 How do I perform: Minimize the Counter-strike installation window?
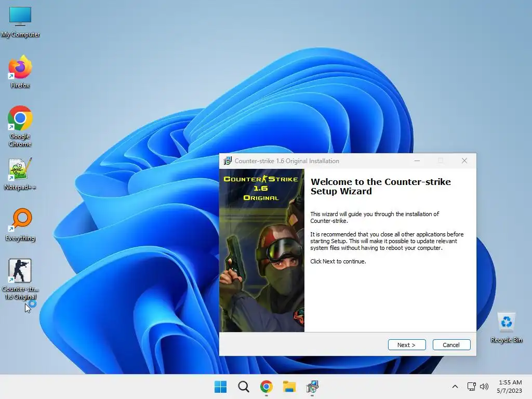pos(417,161)
